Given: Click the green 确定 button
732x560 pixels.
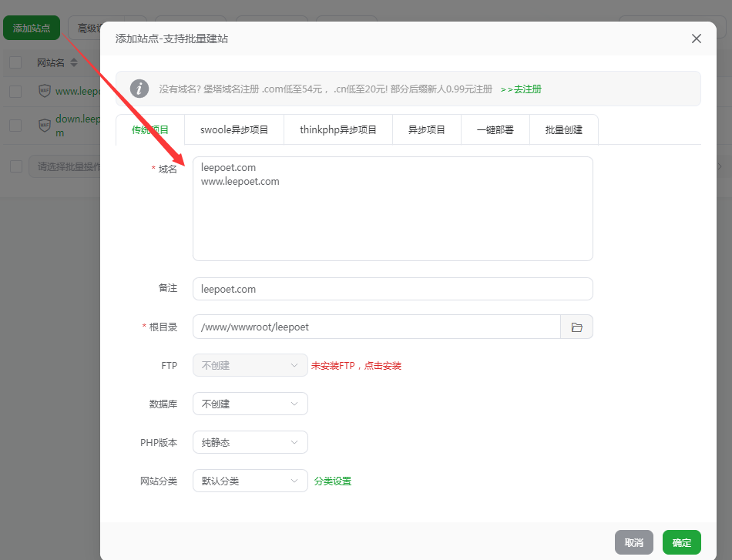Looking at the screenshot, I should [x=681, y=542].
